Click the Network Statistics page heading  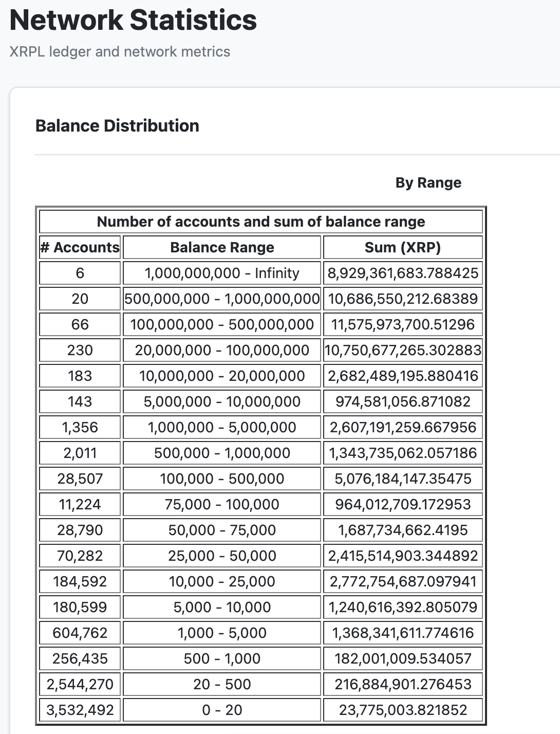(133, 20)
